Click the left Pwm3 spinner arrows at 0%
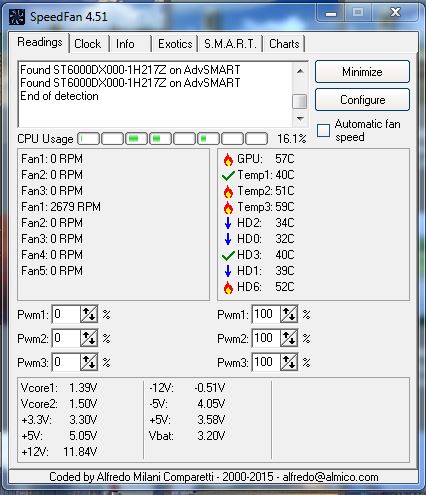 [x=89, y=362]
